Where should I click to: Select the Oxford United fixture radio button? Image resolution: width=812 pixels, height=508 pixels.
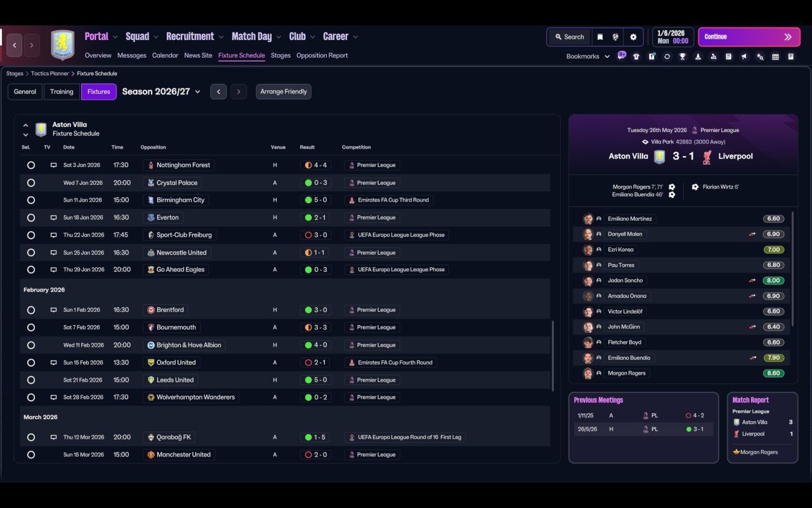pos(30,363)
